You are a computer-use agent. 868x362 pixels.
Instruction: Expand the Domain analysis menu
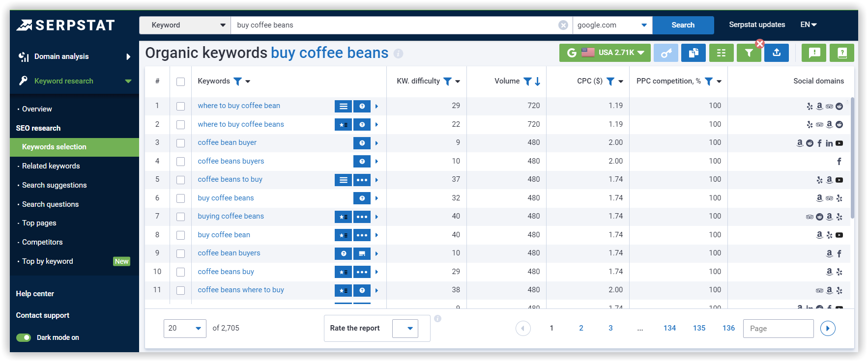click(x=74, y=56)
